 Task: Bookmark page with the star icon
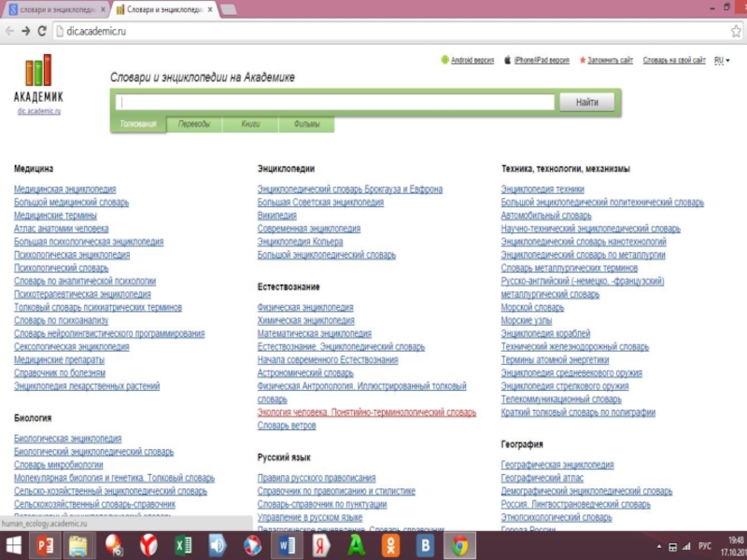click(x=736, y=32)
